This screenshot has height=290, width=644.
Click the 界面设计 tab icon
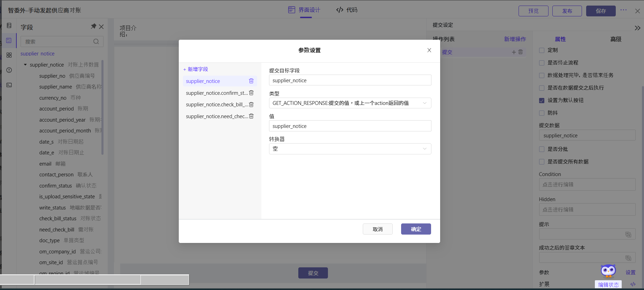tap(292, 10)
